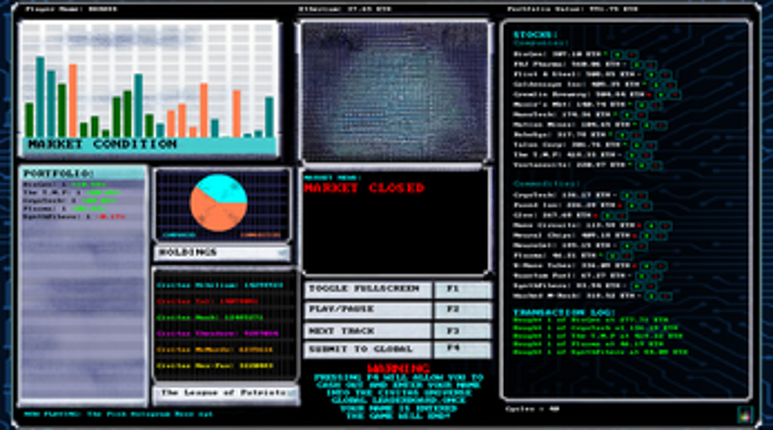Viewport: 773px width, 430px height.
Task: Click the F4 key box
Action: coord(463,349)
